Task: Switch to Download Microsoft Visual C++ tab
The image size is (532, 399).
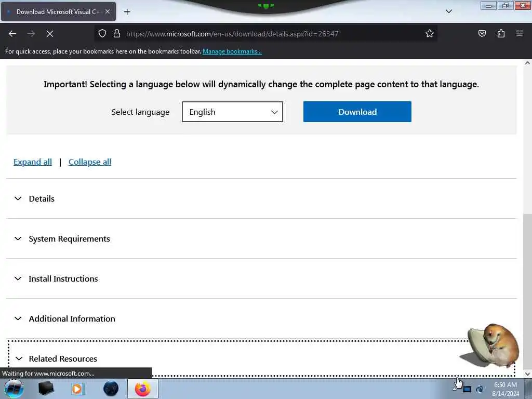Action: (x=58, y=11)
